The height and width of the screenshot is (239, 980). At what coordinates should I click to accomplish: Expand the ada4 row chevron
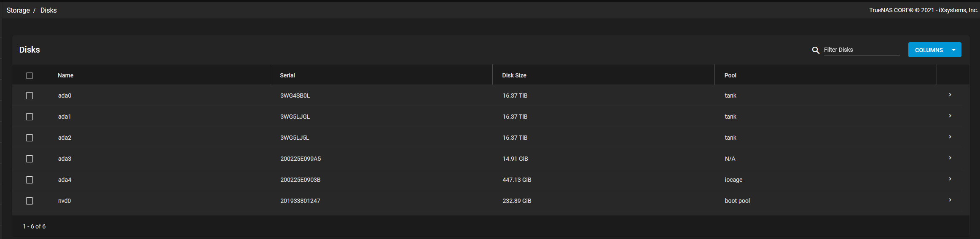[x=950, y=179]
